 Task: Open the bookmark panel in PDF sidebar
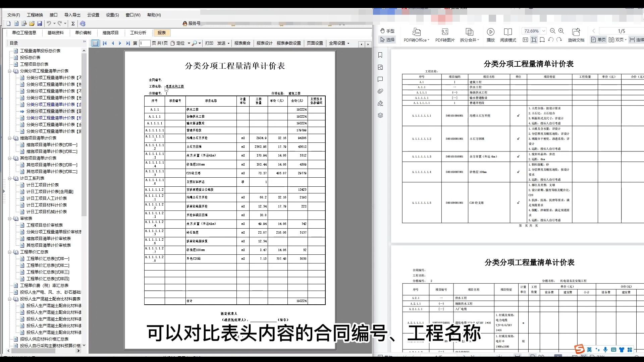coord(380,55)
